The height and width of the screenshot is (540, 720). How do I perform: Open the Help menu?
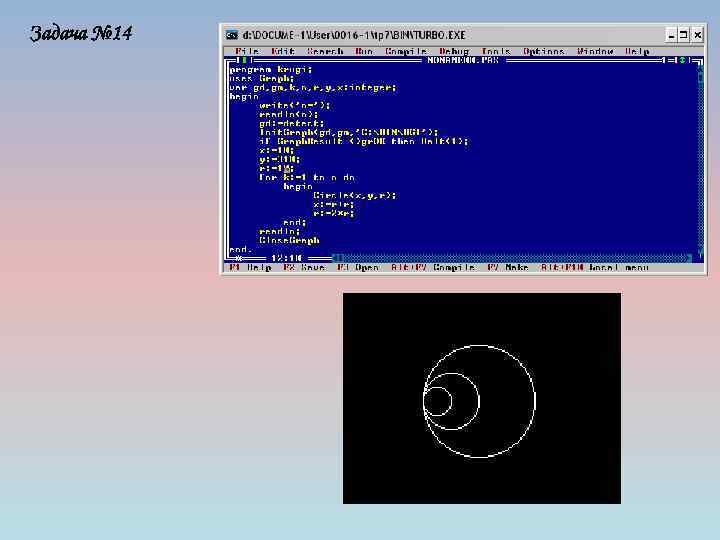(x=637, y=51)
